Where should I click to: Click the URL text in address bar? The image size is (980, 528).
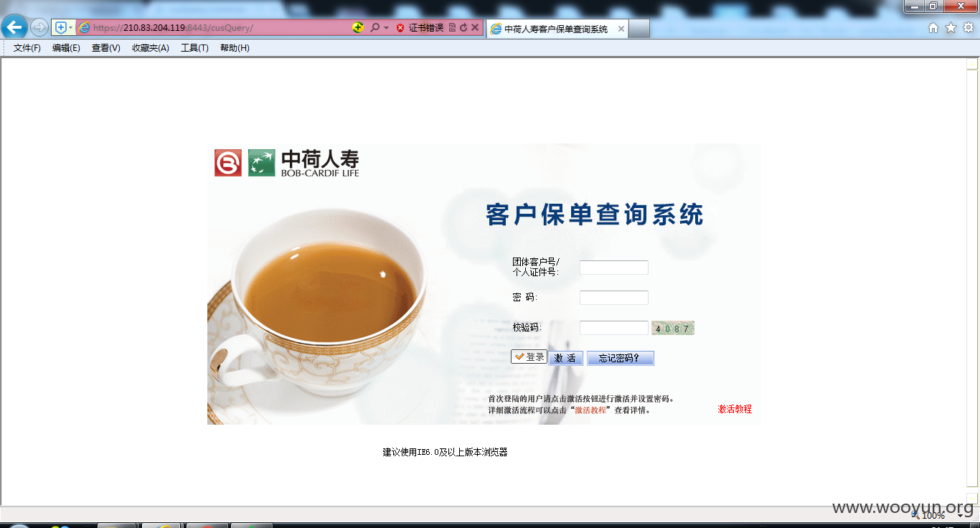pos(173,28)
